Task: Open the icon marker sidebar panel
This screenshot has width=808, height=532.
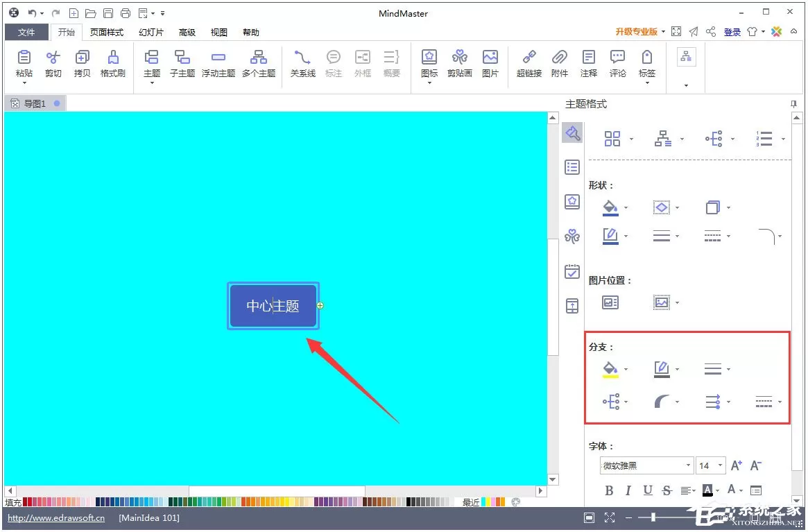Action: pos(572,202)
